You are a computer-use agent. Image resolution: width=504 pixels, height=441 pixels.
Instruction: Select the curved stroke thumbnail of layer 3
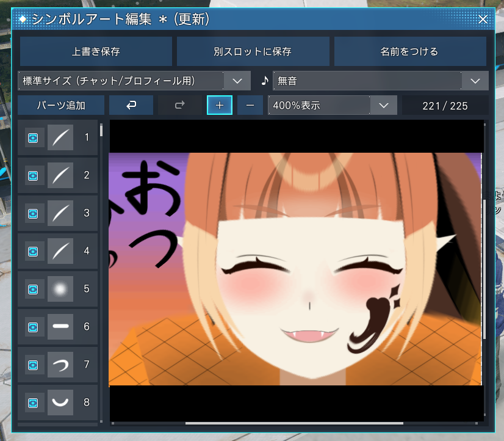pos(60,213)
